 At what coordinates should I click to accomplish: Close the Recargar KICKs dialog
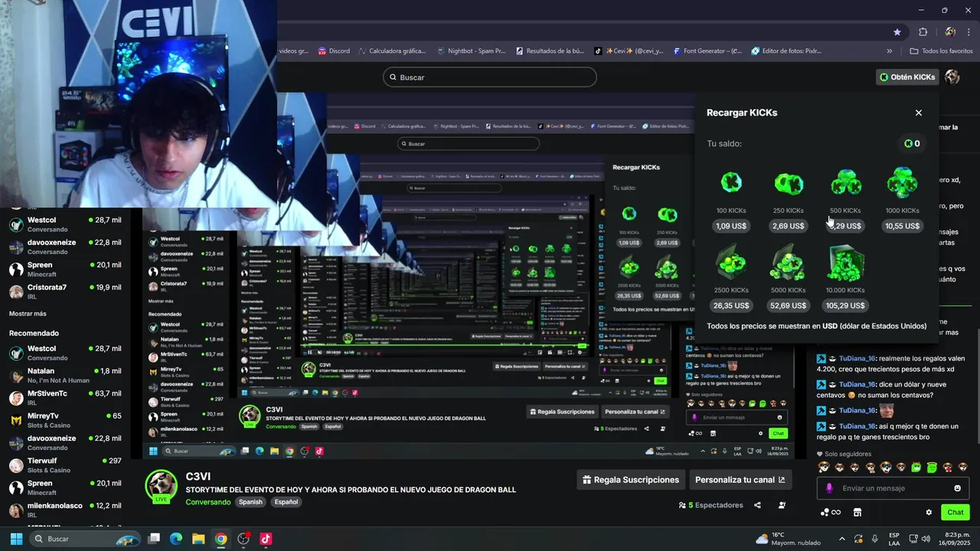tap(919, 112)
